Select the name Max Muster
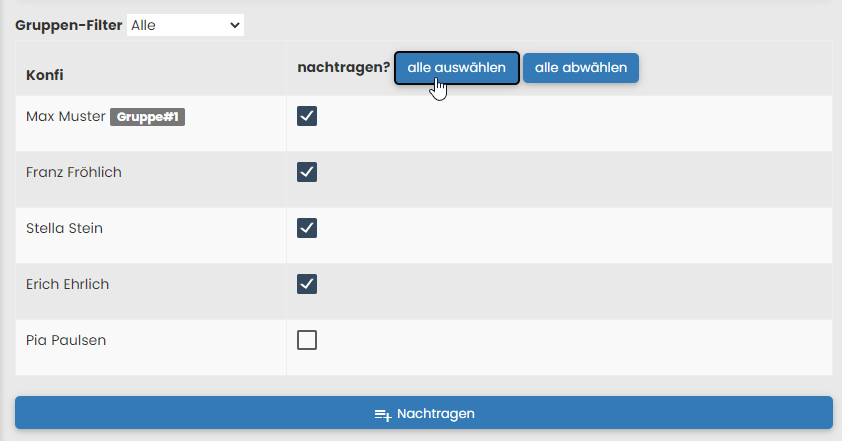 click(65, 117)
